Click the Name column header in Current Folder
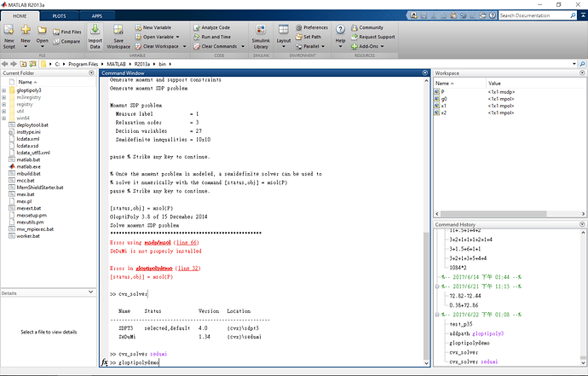The width and height of the screenshot is (588, 376). tap(28, 82)
